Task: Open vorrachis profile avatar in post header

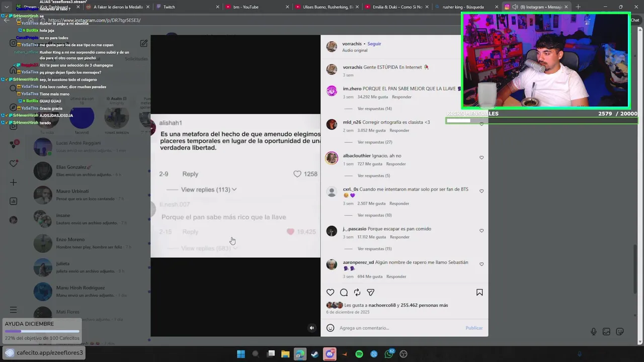Action: [x=332, y=47]
